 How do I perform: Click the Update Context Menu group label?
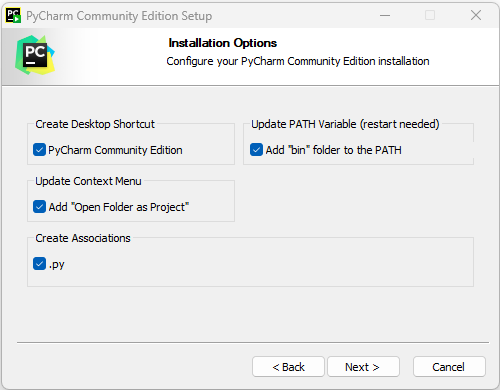88,181
